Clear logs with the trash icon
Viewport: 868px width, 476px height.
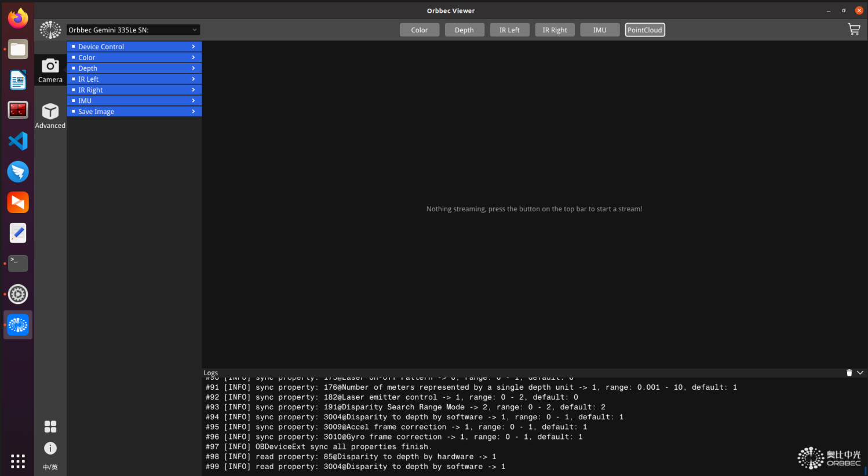click(849, 373)
